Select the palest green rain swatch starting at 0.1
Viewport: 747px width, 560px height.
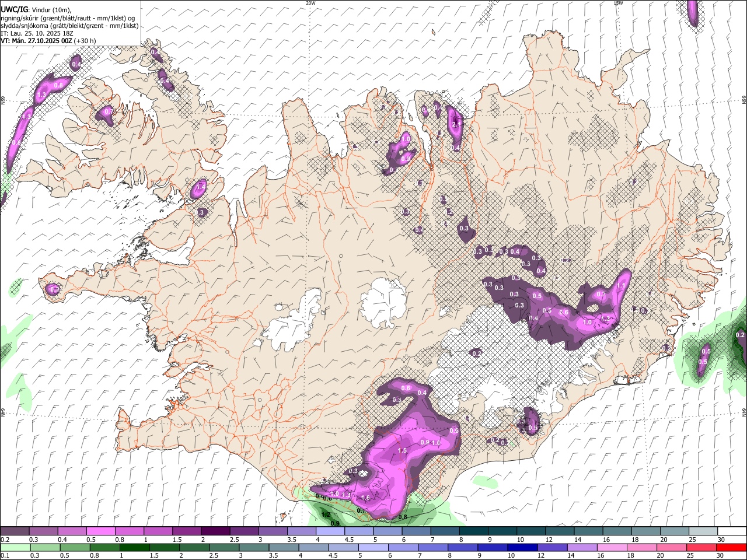pos(15,547)
